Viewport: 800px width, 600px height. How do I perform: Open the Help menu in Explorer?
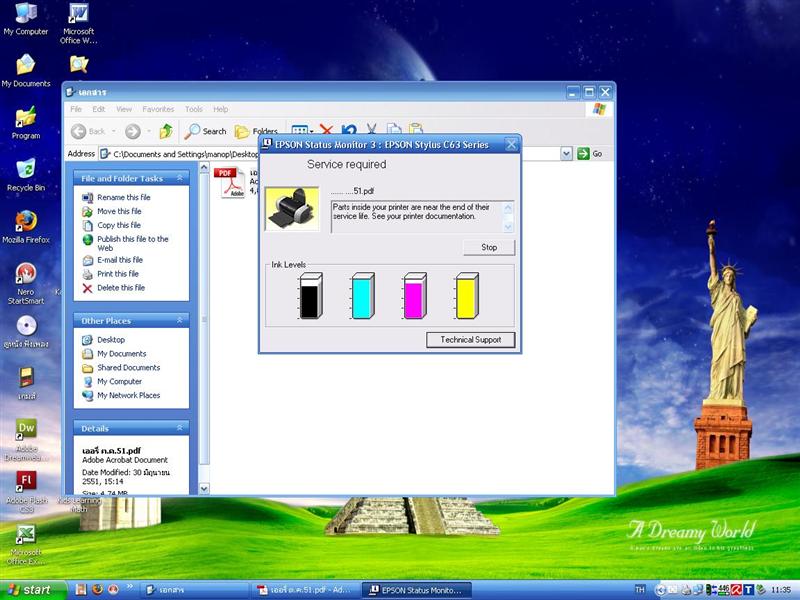click(220, 109)
